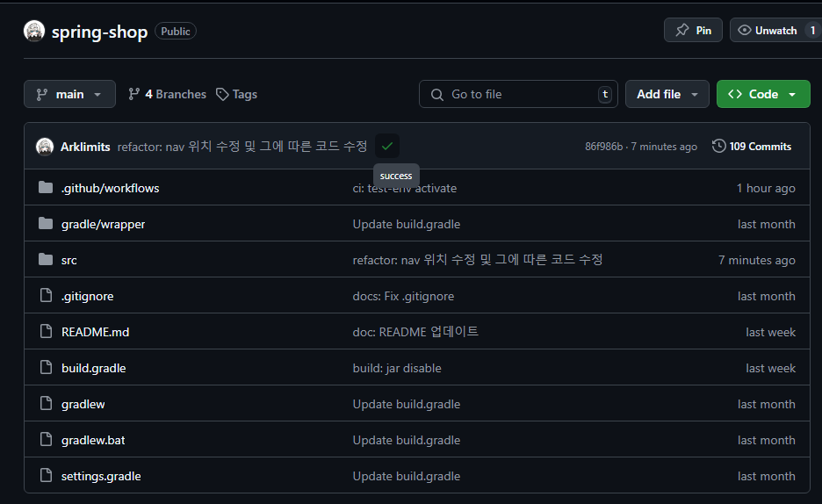The image size is (822, 504).
Task: Click the magnifier icon in Go to file
Action: pos(436,94)
